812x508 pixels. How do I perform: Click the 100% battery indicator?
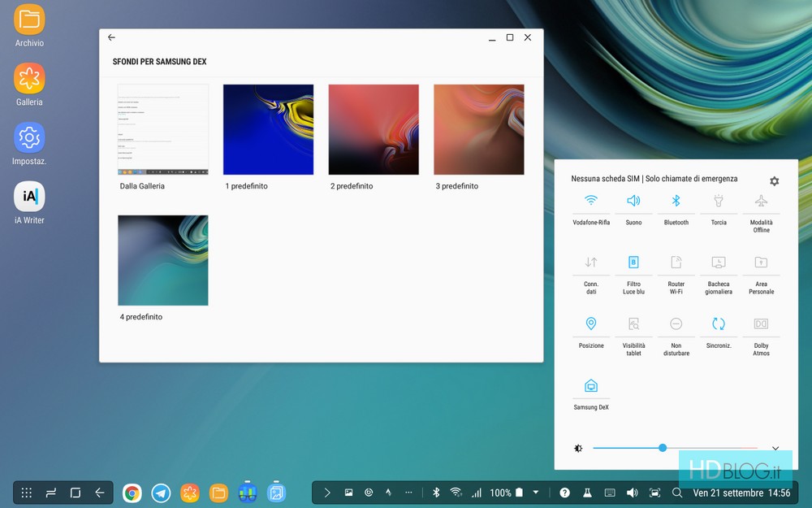pyautogui.click(x=507, y=493)
